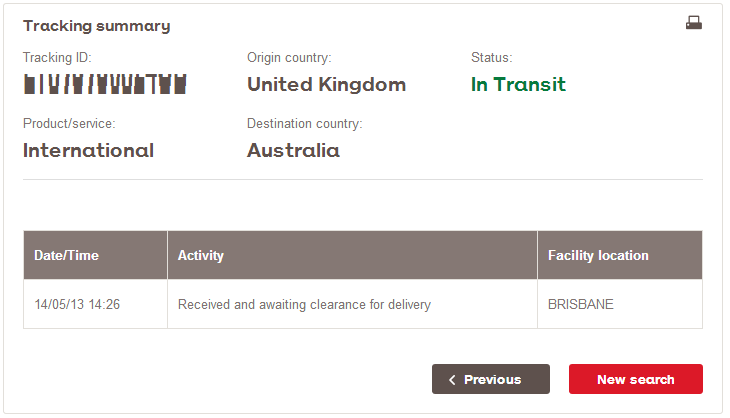Click the Previous button

tap(491, 379)
